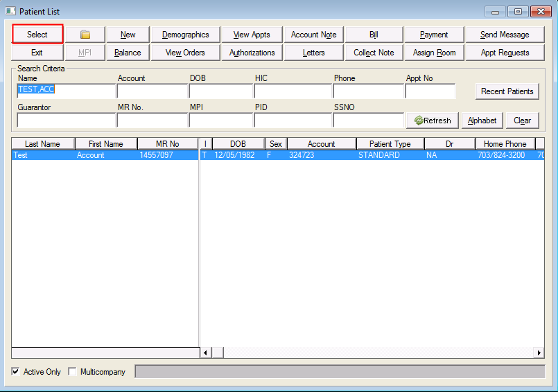Select the Test Account patient row
The image size is (558, 392).
pos(104,156)
